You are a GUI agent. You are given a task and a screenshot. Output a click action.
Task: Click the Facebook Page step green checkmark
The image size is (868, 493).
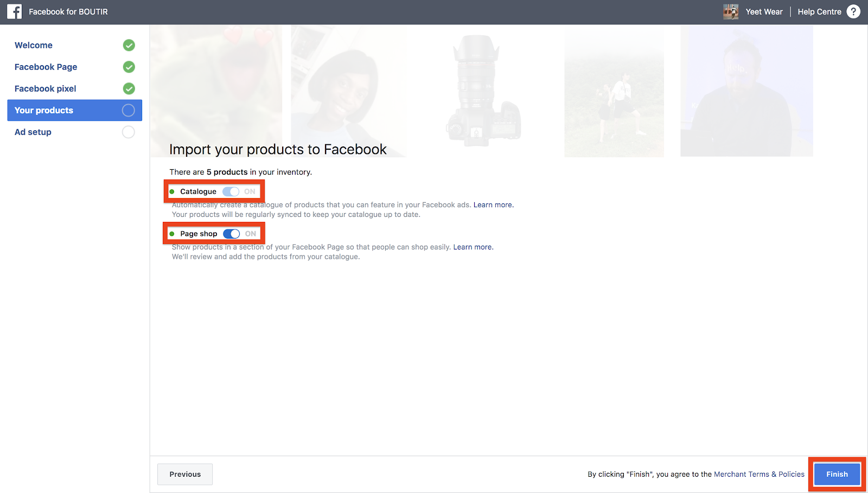coord(129,67)
